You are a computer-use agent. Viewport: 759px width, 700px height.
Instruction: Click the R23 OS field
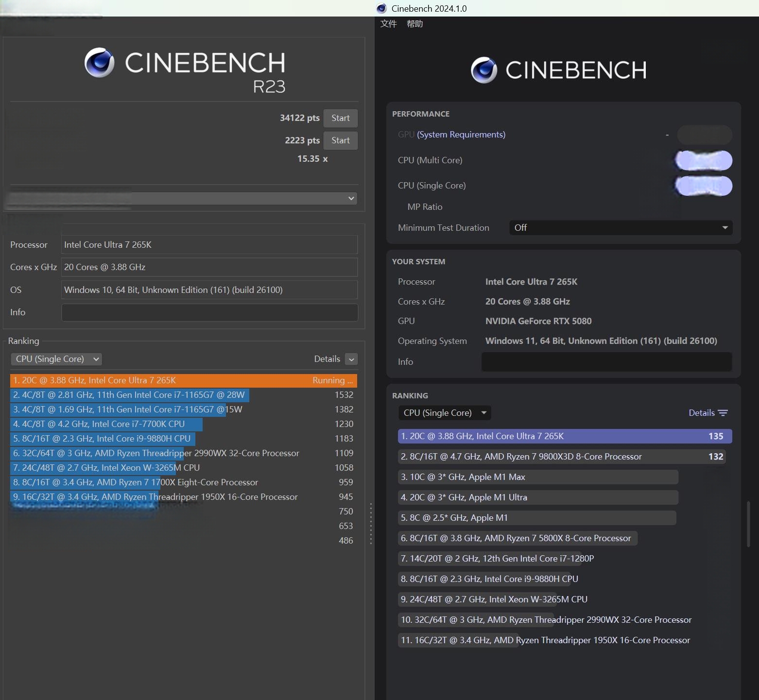[209, 290]
